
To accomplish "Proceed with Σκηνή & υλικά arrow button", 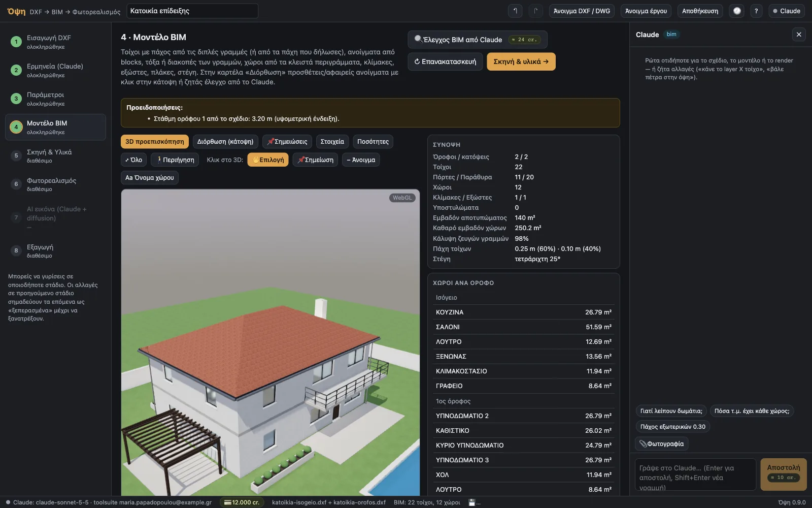I will pos(521,61).
